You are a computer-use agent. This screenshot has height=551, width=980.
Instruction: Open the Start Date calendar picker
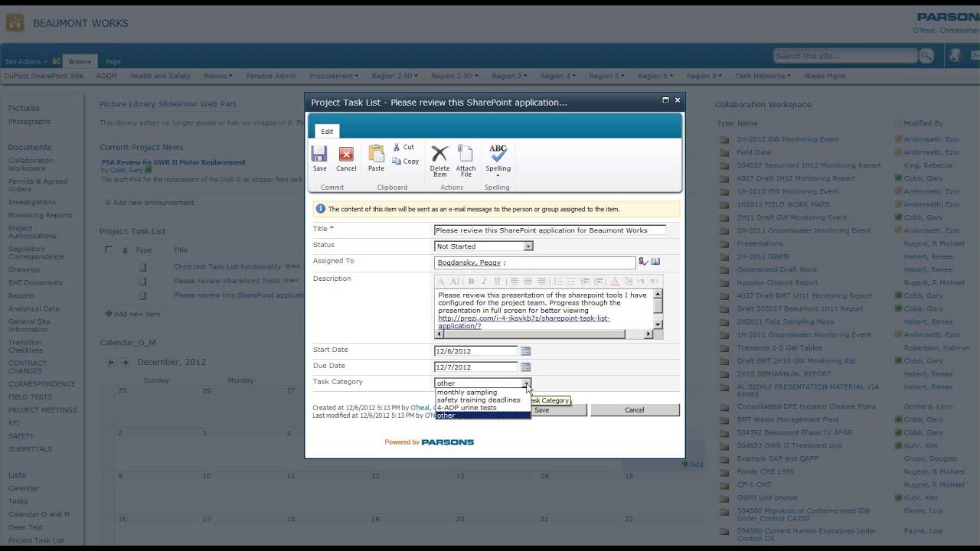pyautogui.click(x=525, y=351)
